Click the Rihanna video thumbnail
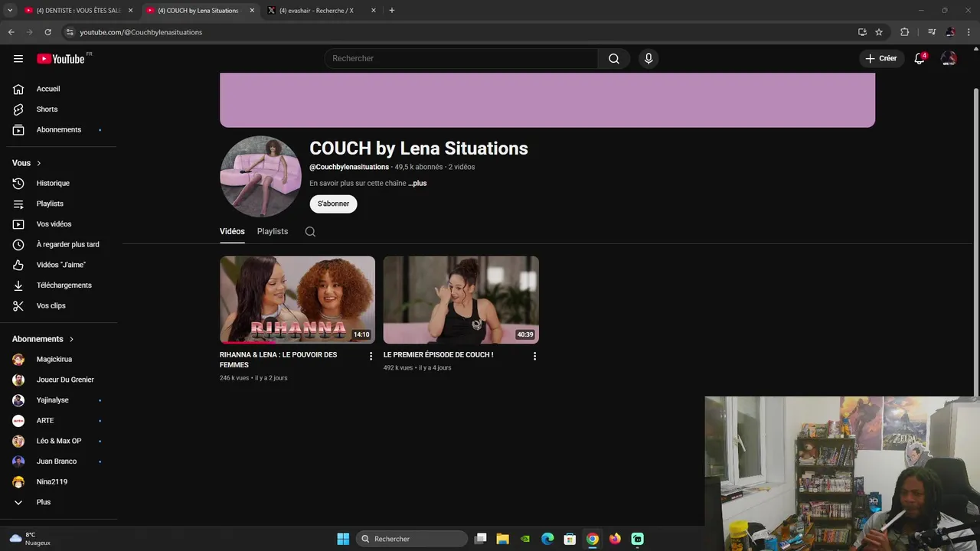Viewport: 980px width, 551px height. coord(297,300)
